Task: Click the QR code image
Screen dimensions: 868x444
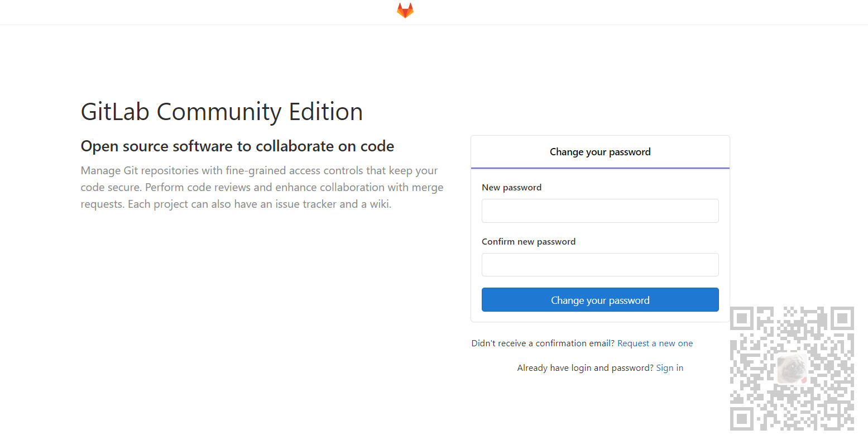Action: (792, 369)
